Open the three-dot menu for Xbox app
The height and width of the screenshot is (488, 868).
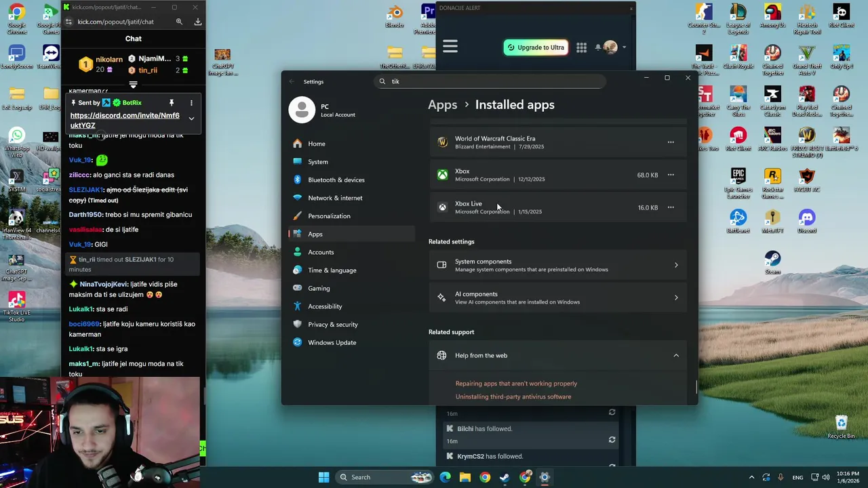(671, 175)
